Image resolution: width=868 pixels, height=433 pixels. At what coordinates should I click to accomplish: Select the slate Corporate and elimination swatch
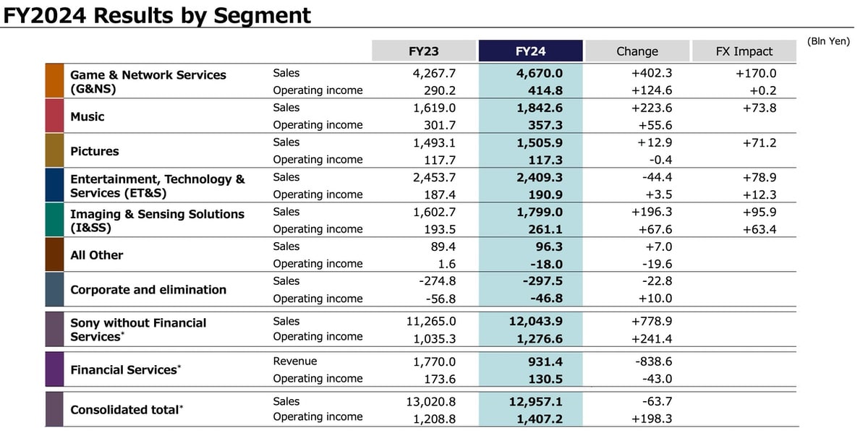click(54, 289)
